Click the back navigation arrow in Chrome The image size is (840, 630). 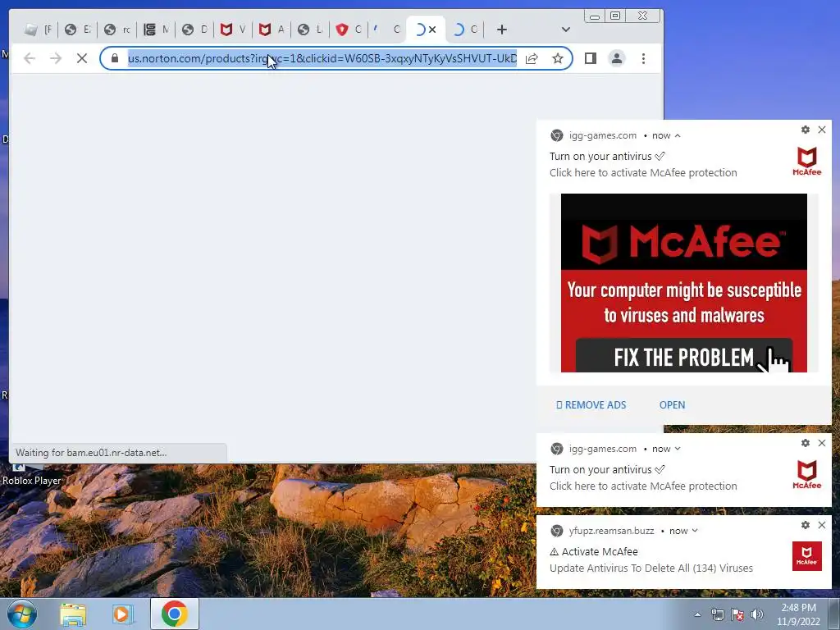click(x=30, y=58)
